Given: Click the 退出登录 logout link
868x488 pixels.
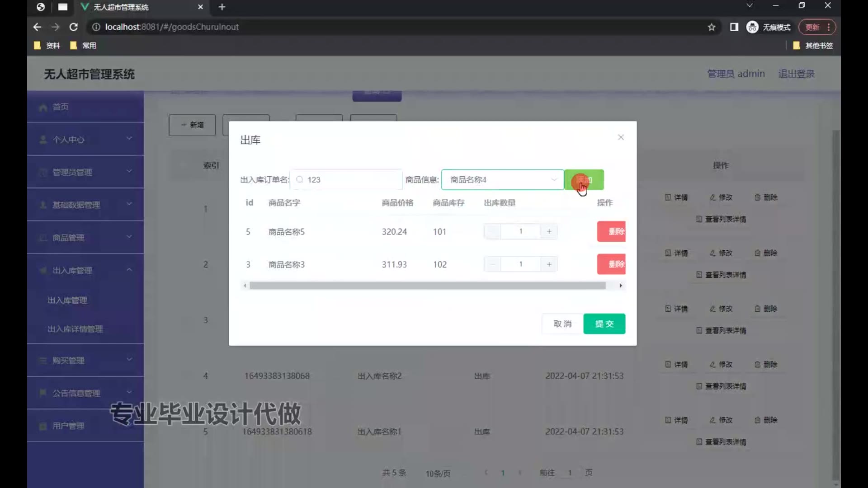Looking at the screenshot, I should (796, 74).
